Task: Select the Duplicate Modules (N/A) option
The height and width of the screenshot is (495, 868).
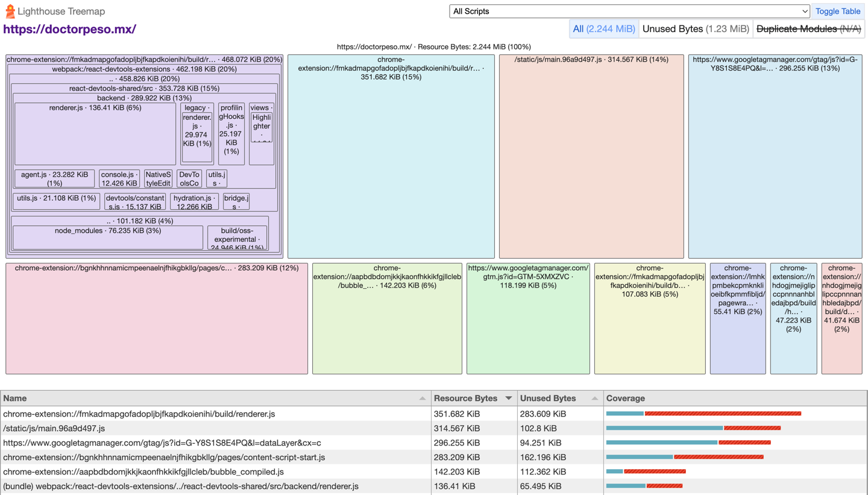Action: 808,29
